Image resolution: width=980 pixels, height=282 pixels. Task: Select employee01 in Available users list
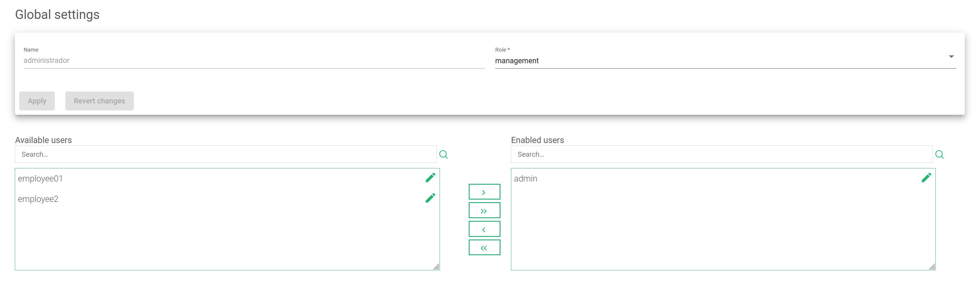click(40, 179)
